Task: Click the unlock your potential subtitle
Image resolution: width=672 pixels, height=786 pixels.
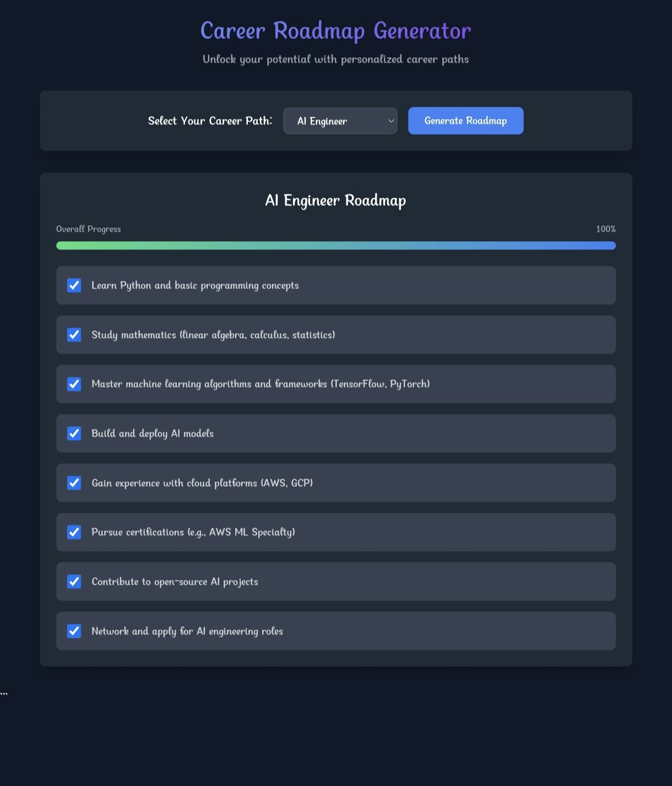Action: 336,59
